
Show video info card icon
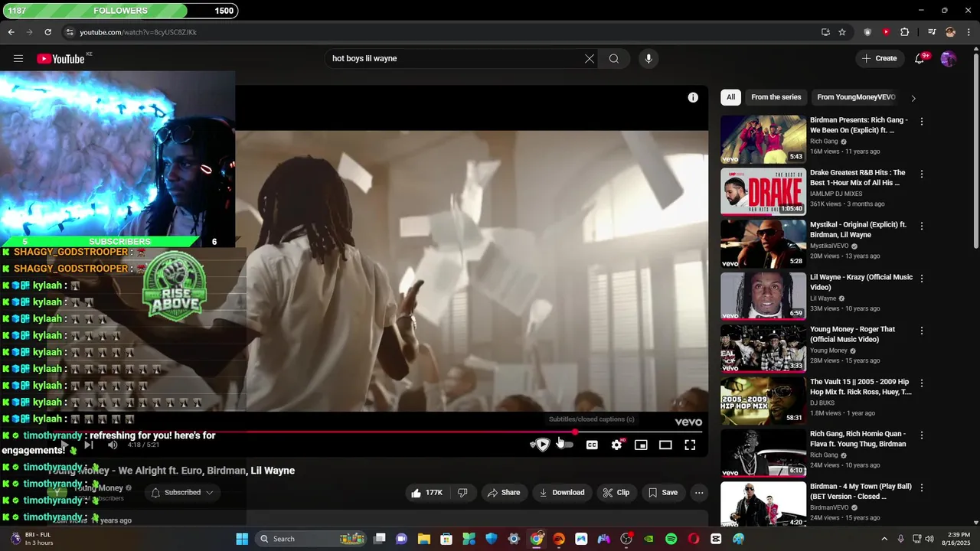pyautogui.click(x=693, y=97)
